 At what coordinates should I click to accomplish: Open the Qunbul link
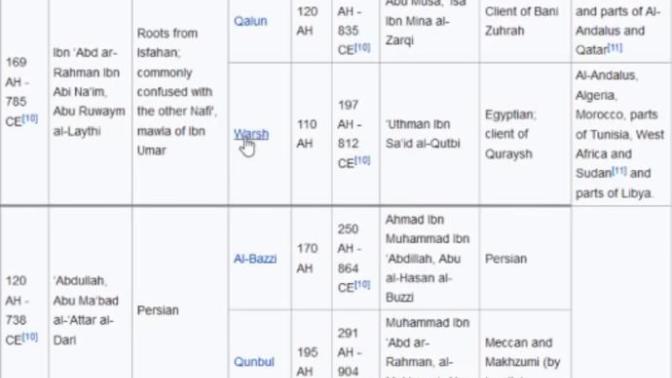click(x=254, y=362)
